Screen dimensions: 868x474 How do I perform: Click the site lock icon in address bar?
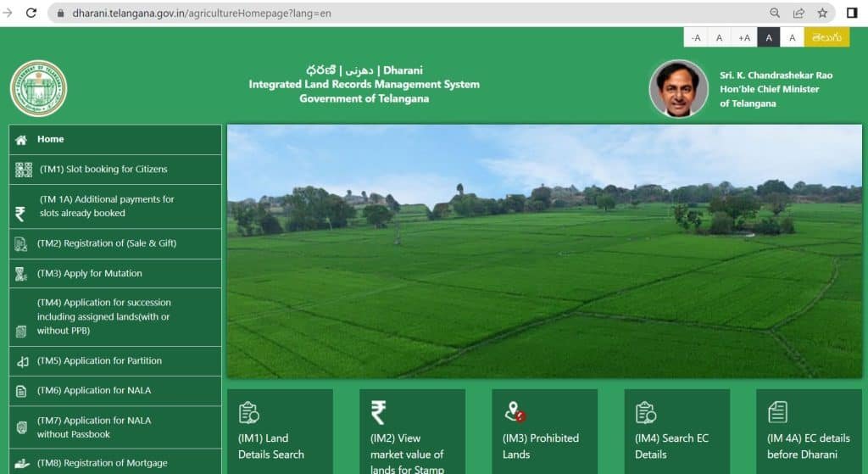click(x=60, y=14)
